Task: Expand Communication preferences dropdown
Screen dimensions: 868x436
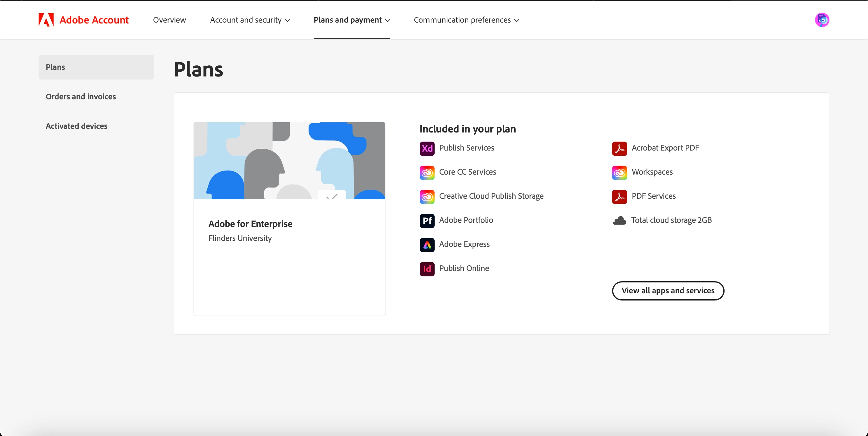Action: pos(466,20)
